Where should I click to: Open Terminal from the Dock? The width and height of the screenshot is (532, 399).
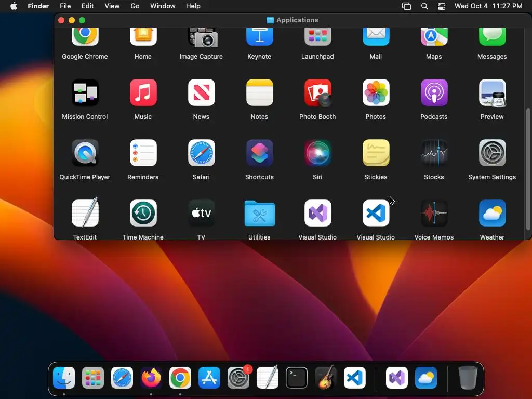tap(297, 378)
